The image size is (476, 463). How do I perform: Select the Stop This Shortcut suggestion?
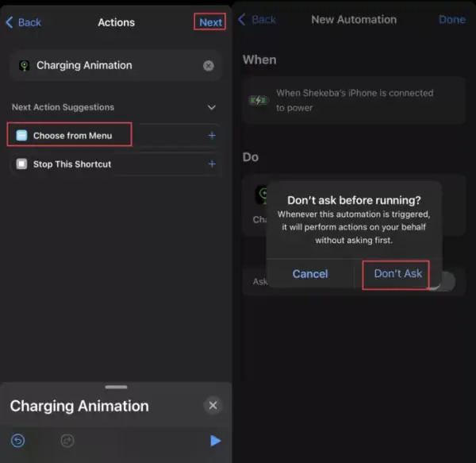coord(115,164)
